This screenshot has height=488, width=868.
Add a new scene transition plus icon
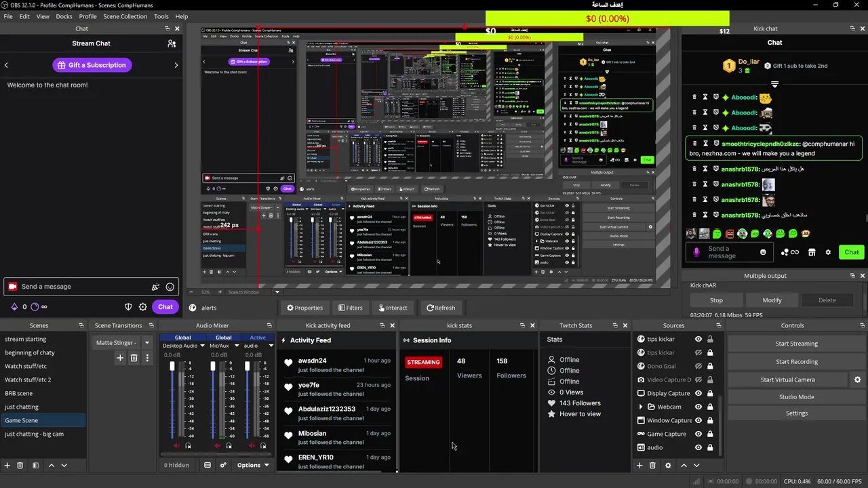(120, 358)
